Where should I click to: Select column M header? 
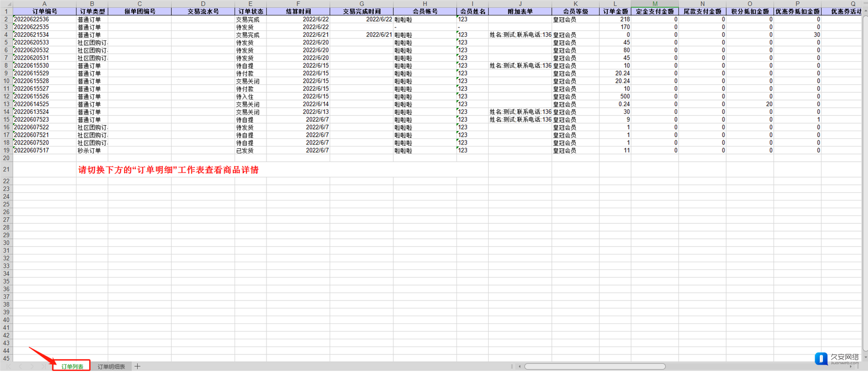click(654, 4)
